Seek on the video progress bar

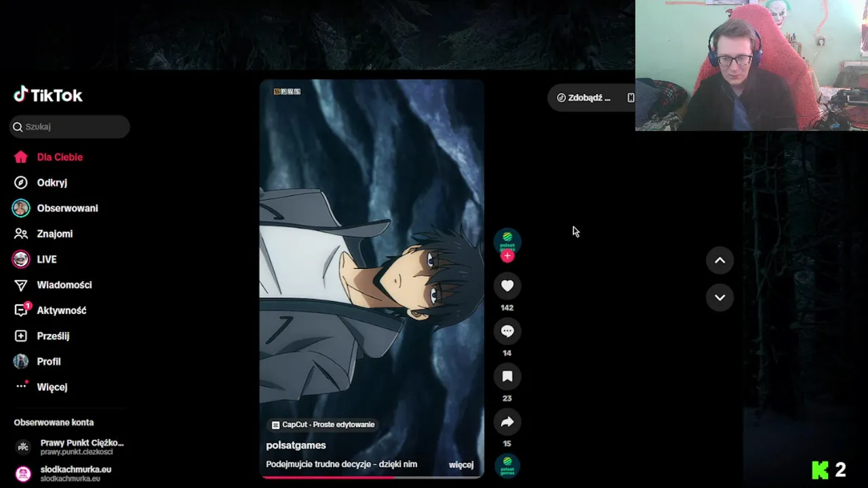click(x=372, y=477)
